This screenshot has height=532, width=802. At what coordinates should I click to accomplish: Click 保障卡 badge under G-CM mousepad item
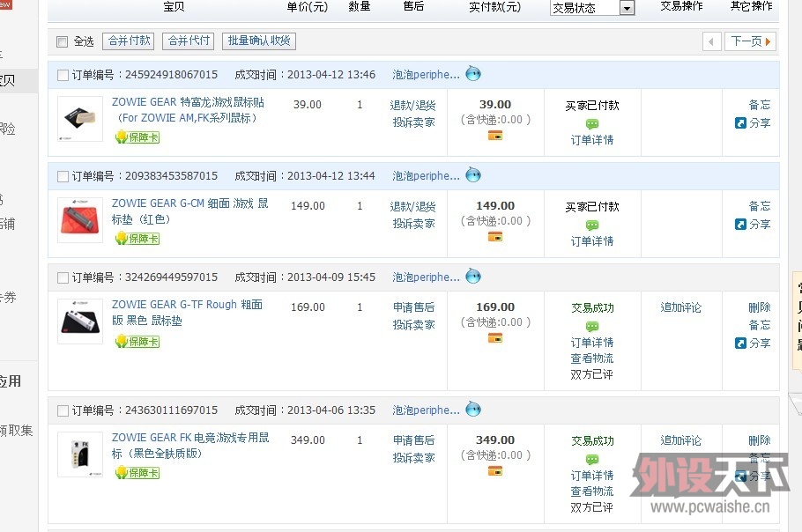137,238
